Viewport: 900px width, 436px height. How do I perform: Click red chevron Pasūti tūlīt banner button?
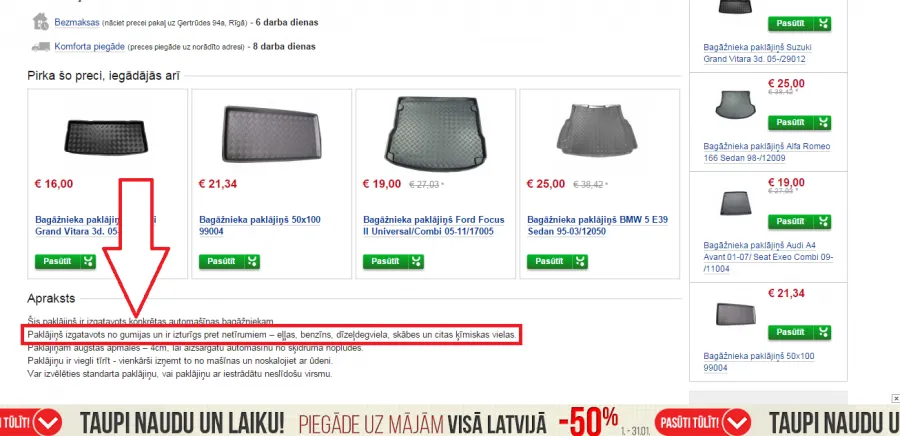pyautogui.click(x=701, y=423)
